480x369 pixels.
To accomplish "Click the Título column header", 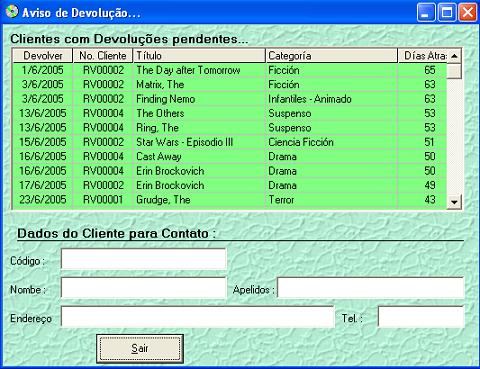I will point(199,56).
